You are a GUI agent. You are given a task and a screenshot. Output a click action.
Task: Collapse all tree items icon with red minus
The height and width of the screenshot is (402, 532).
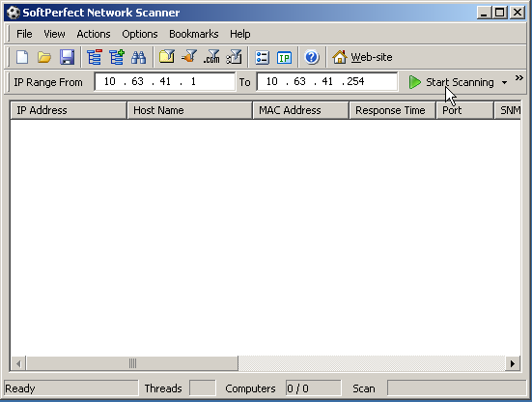95,57
